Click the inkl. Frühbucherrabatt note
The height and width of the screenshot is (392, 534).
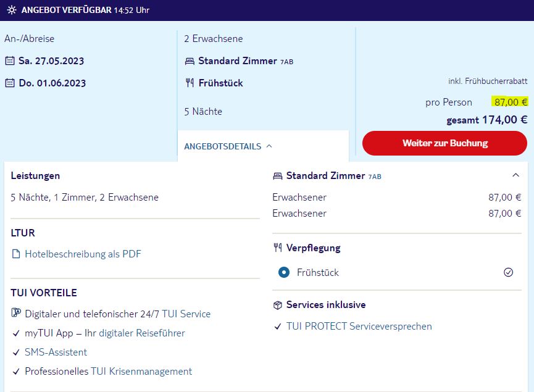click(x=488, y=81)
